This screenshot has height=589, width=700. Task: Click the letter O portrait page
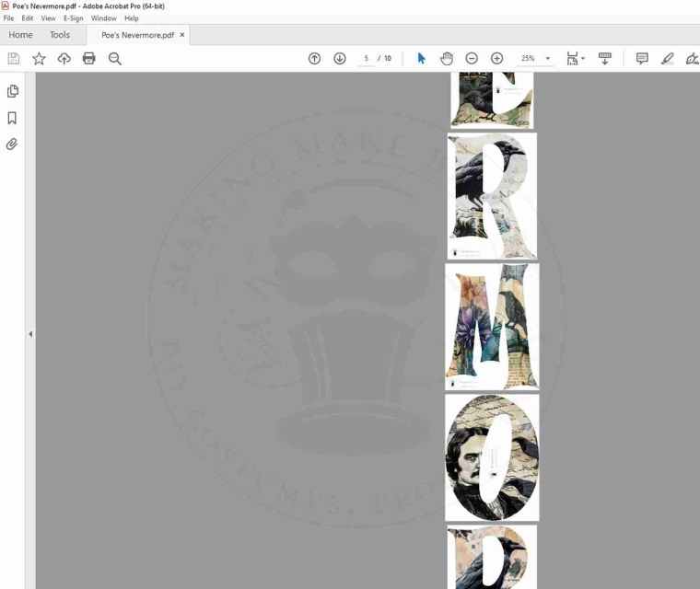(x=492, y=457)
